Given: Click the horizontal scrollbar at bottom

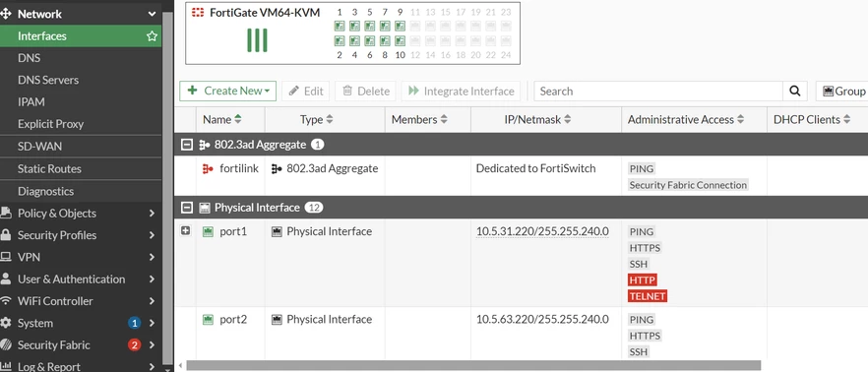Looking at the screenshot, I should coord(473,365).
